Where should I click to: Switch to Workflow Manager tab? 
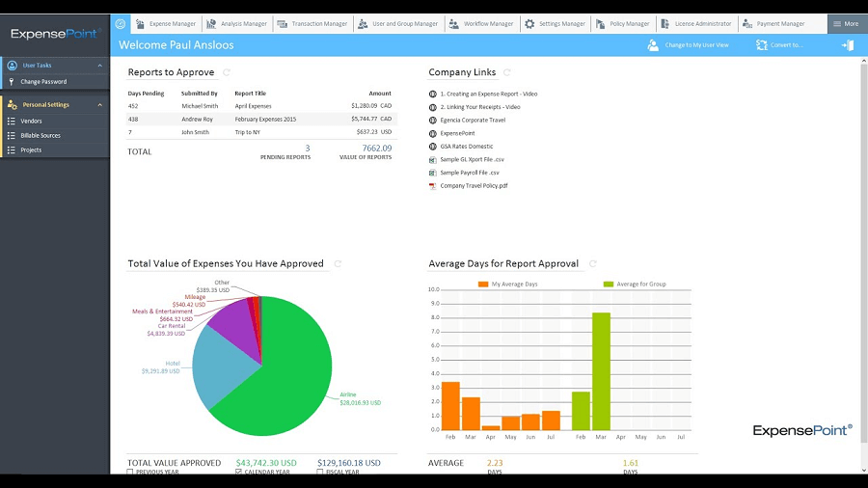click(x=481, y=24)
